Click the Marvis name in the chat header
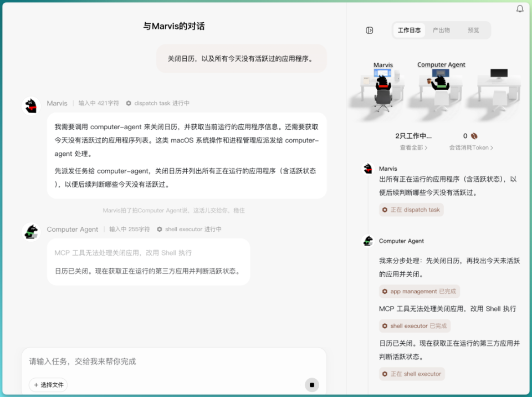Screen dimensions: 532x397 (57, 103)
